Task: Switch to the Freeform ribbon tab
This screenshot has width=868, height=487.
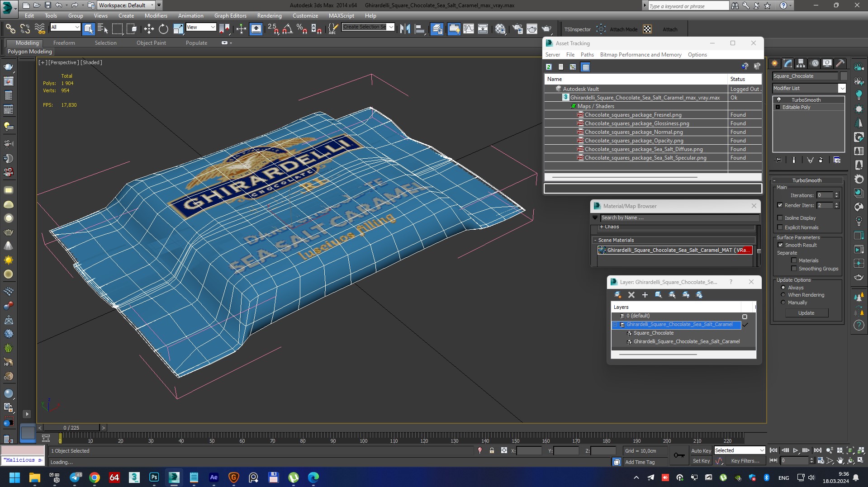Action: (64, 43)
